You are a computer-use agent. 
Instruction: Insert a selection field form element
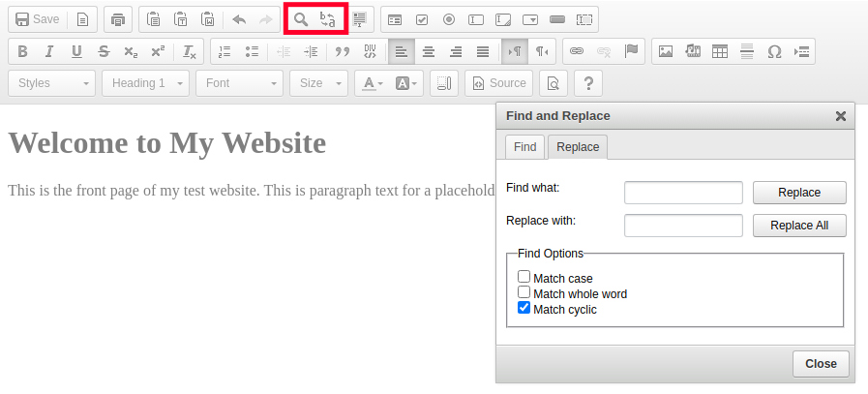530,19
